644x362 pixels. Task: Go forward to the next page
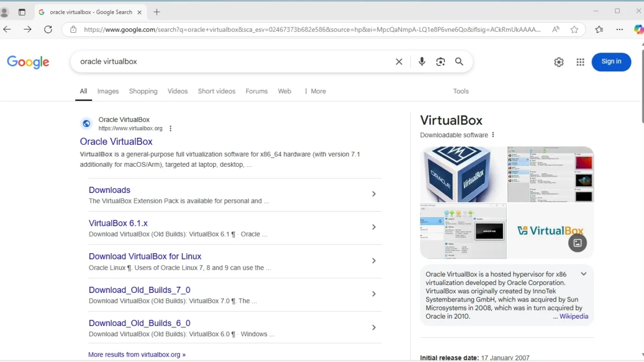point(27,29)
